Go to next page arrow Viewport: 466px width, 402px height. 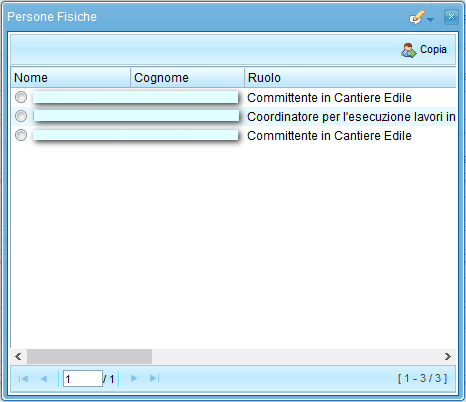[134, 378]
